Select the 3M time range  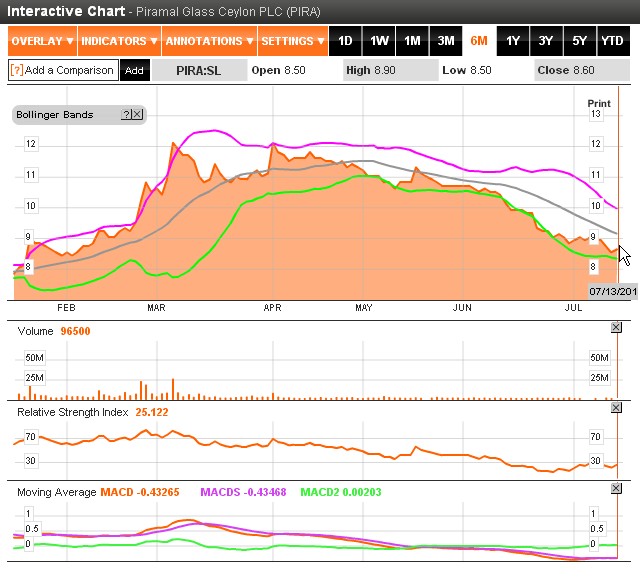pyautogui.click(x=446, y=41)
